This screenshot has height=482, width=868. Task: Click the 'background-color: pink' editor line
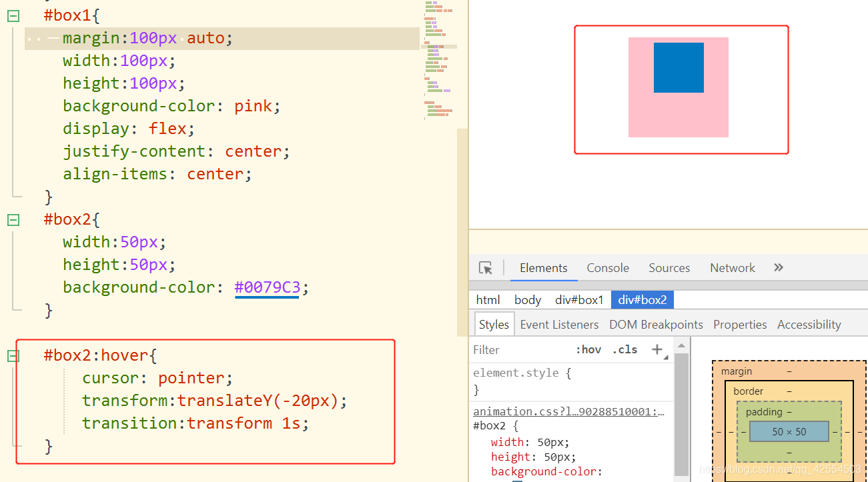click(x=172, y=106)
